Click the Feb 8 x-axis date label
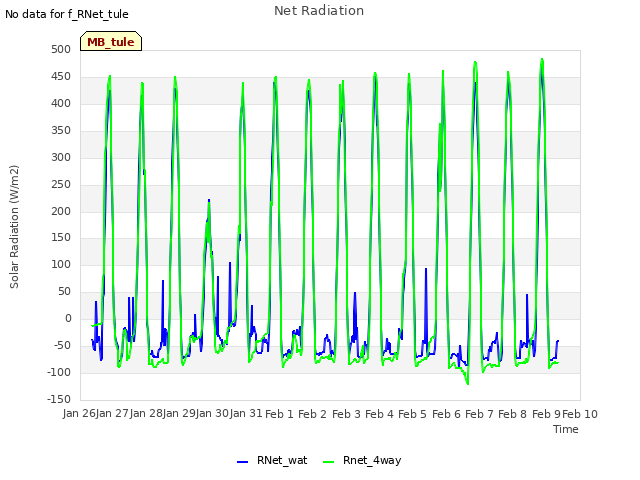640x480 pixels. (x=513, y=414)
